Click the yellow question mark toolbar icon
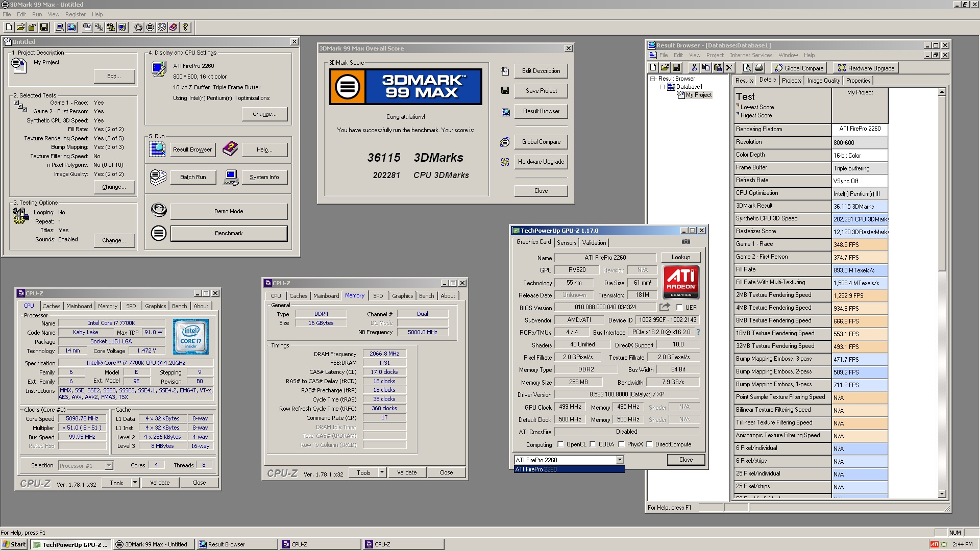The image size is (980, 551). [x=185, y=27]
